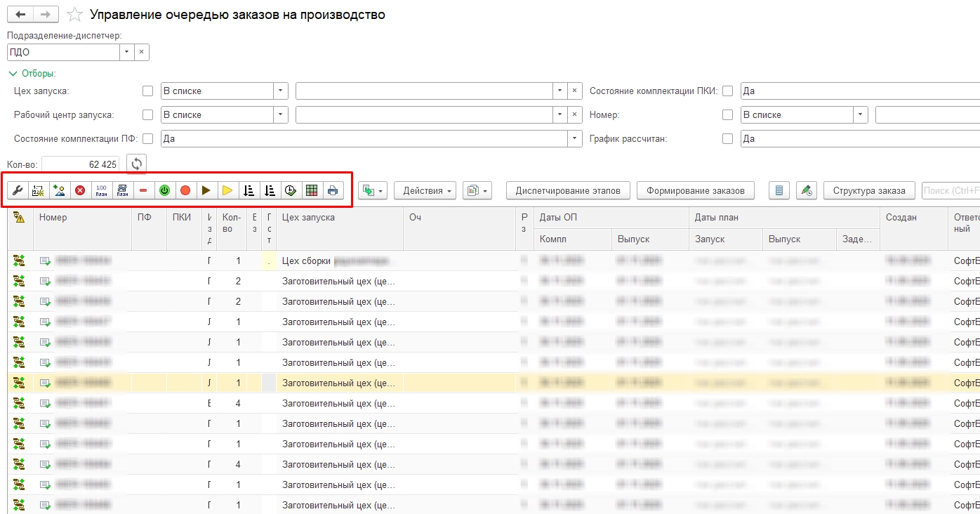Viewport: 980px width, 514px height.
Task: Click the printer icon in toolbar
Action: [333, 190]
